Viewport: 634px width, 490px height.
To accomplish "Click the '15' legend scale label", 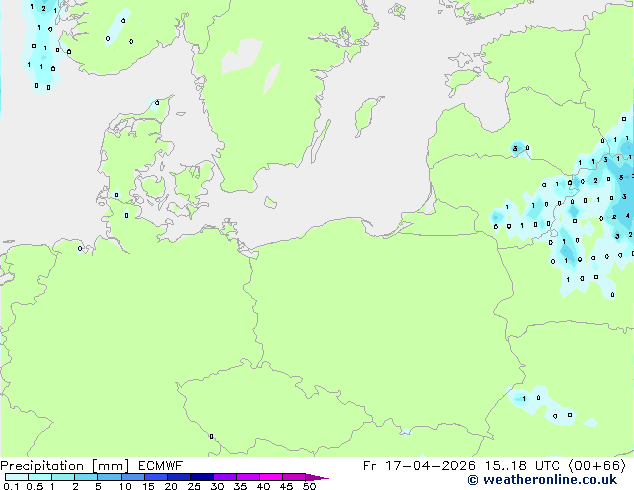I will click(x=148, y=486).
